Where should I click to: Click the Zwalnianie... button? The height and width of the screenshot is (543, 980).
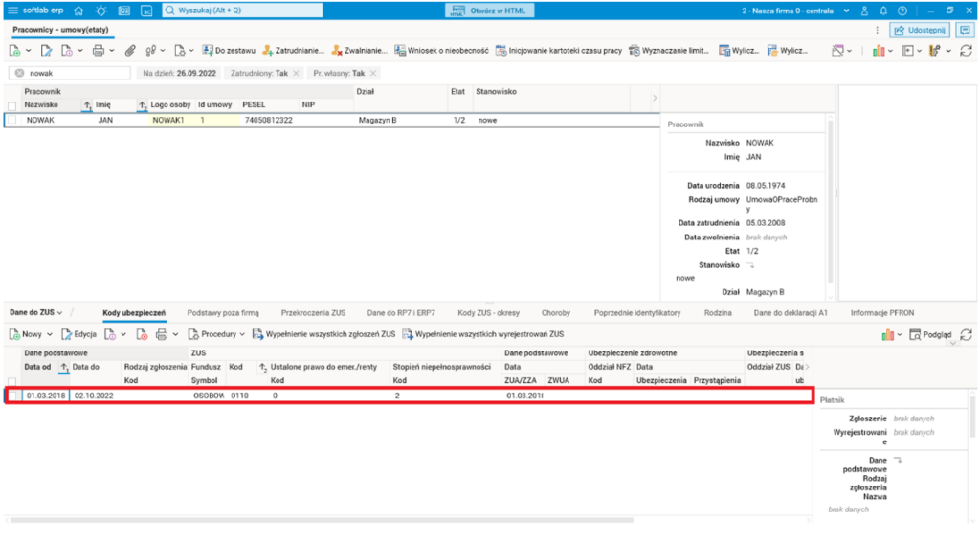(360, 51)
